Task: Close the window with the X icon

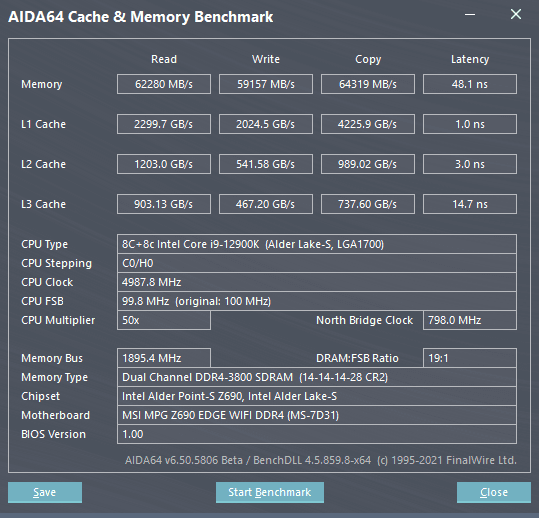Action: coord(516,14)
